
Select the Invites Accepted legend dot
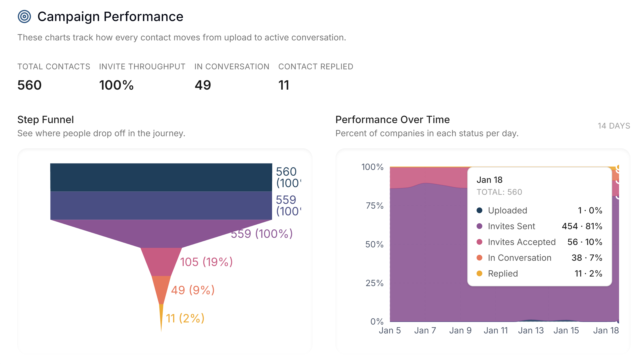pos(480,242)
